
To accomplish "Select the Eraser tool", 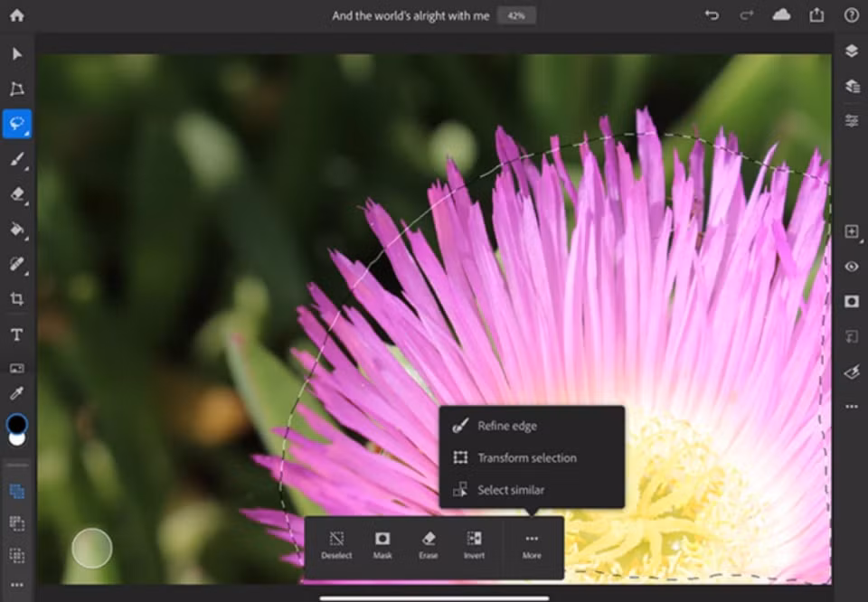I will (17, 194).
